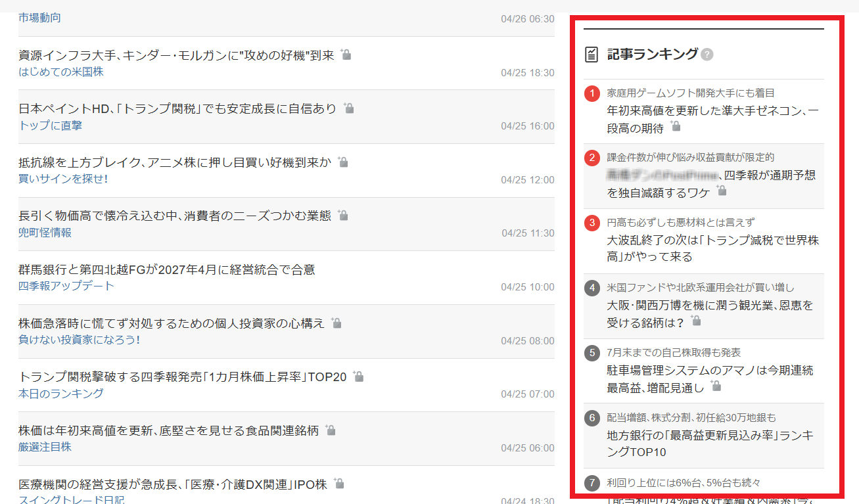Open category link 市場動向

[x=39, y=18]
